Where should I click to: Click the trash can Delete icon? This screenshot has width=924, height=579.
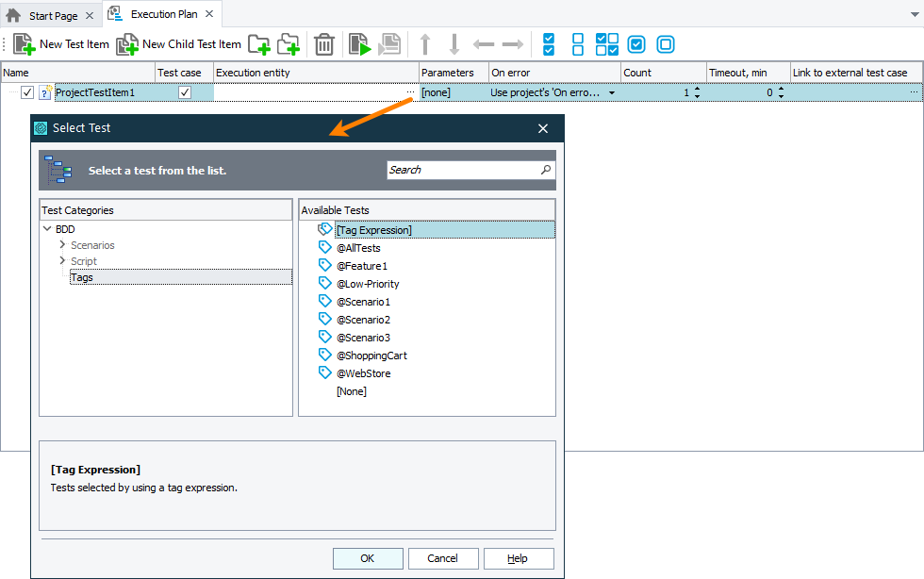point(323,44)
